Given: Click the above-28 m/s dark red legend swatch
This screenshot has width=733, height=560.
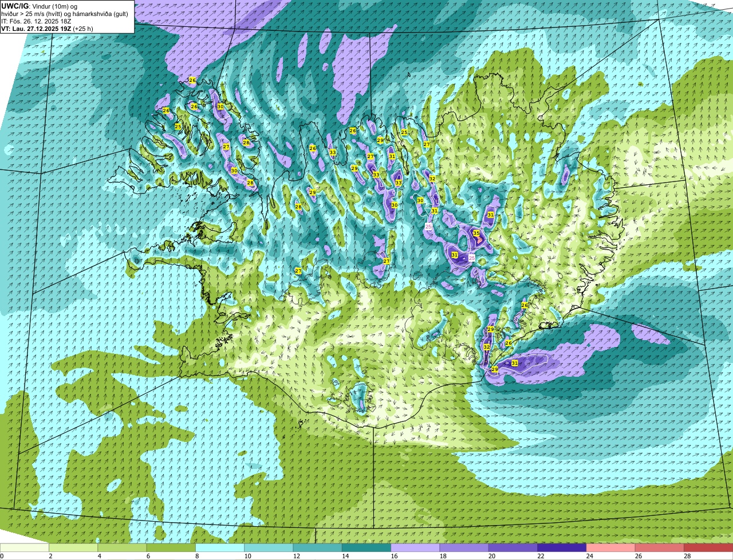Looking at the screenshot, I should (708, 547).
